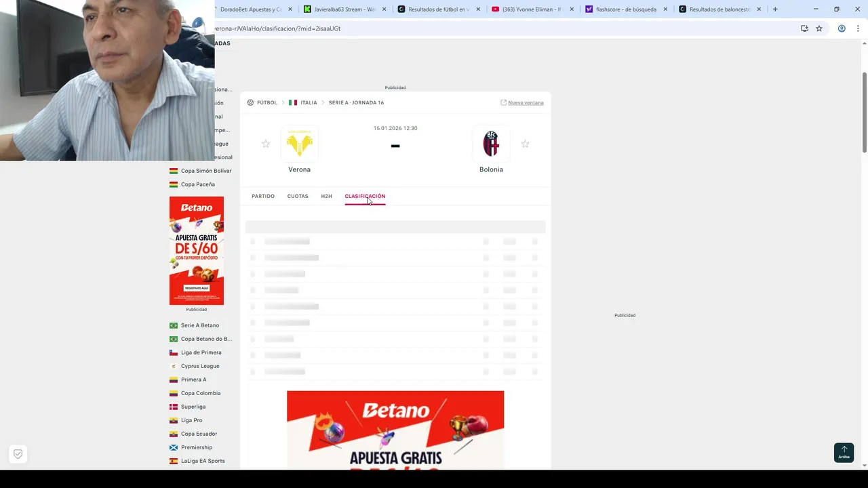Screen dimensions: 868x488
Task: Open the Chrome three-dot menu
Action: click(x=858, y=28)
